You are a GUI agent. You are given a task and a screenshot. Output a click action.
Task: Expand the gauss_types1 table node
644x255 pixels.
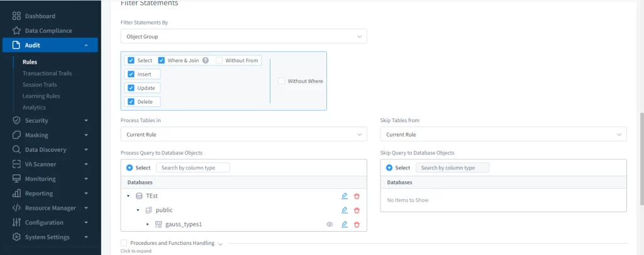[148, 224]
